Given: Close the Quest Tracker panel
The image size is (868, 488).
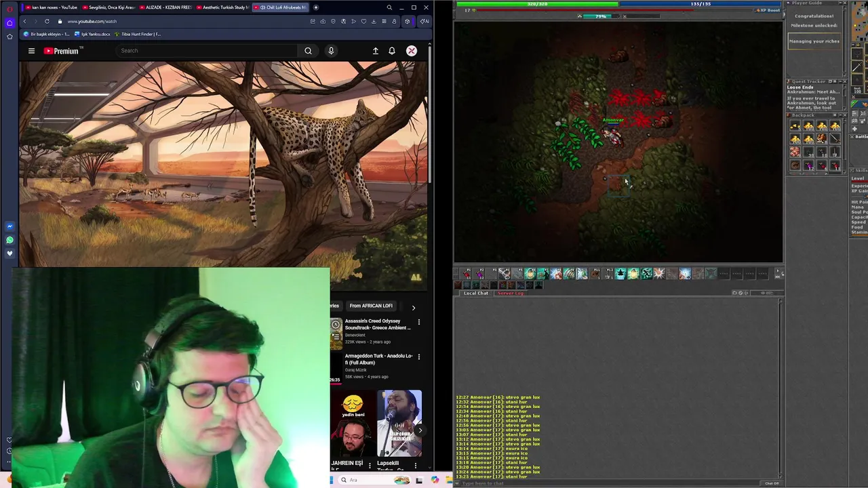Looking at the screenshot, I should (844, 81).
